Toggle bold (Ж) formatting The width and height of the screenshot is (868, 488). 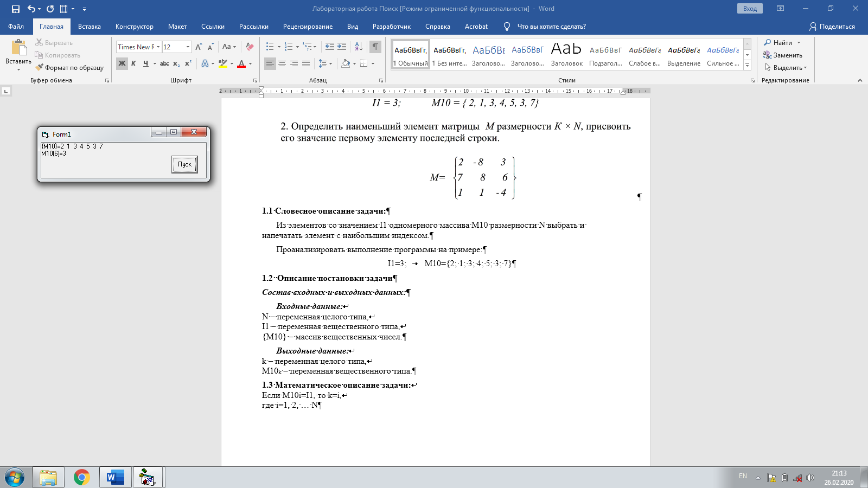122,63
